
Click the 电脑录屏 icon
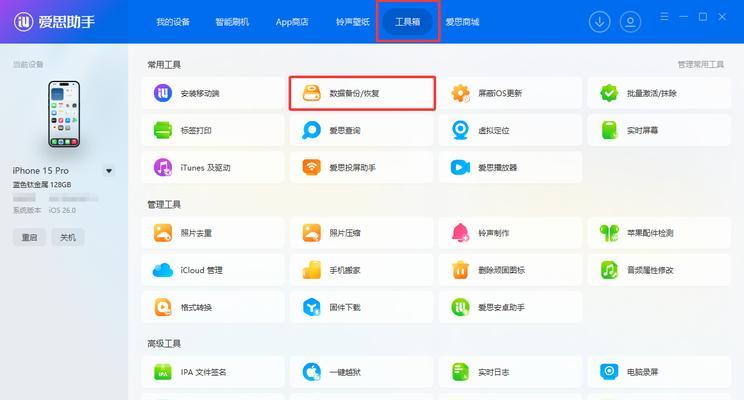[609, 372]
